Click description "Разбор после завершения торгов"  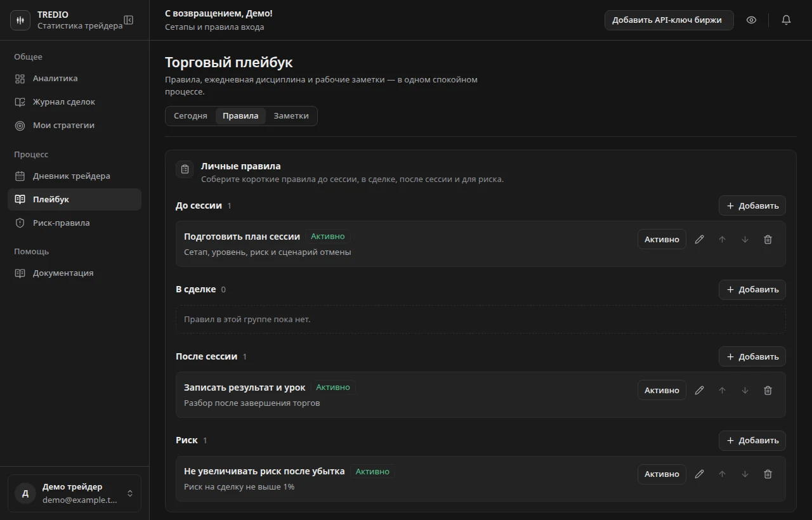coord(252,403)
